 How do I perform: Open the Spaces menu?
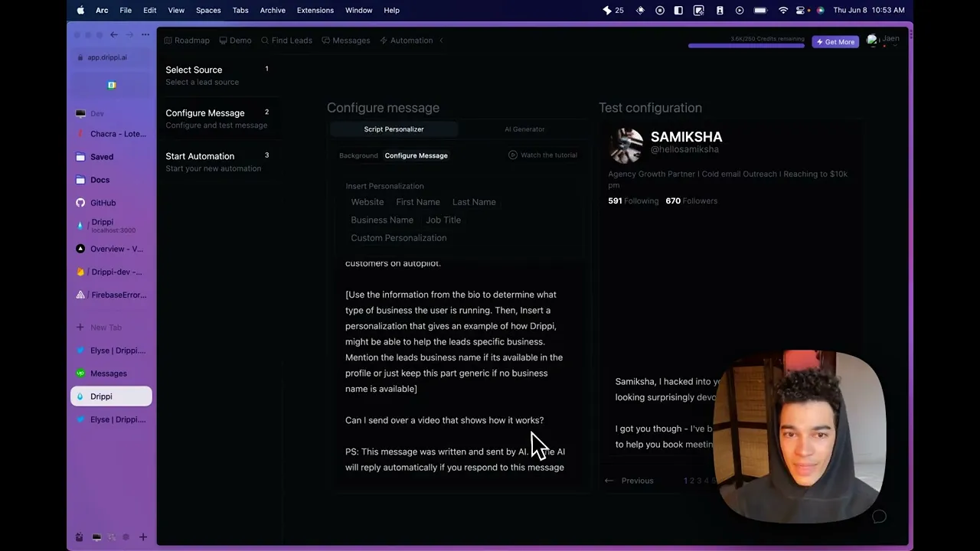[208, 10]
